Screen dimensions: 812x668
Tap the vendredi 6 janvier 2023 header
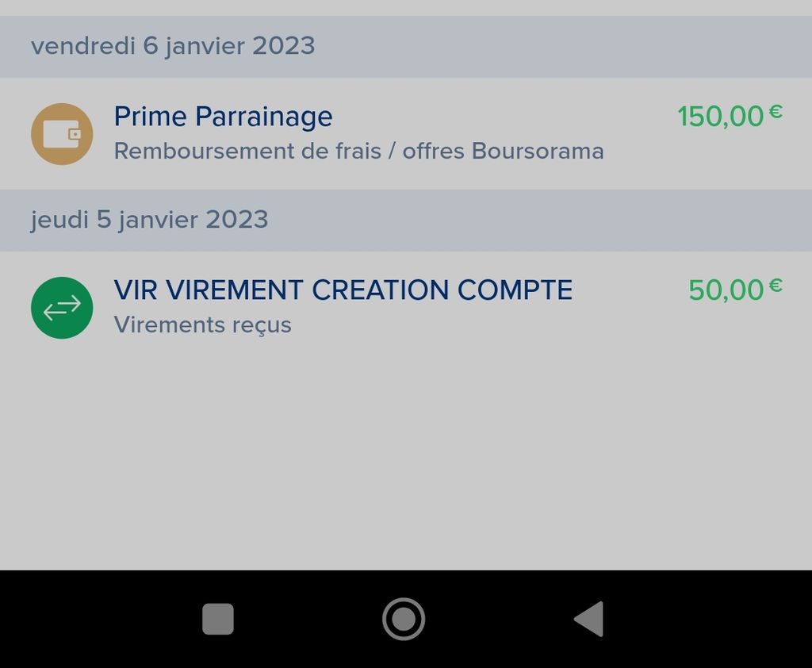click(x=173, y=46)
